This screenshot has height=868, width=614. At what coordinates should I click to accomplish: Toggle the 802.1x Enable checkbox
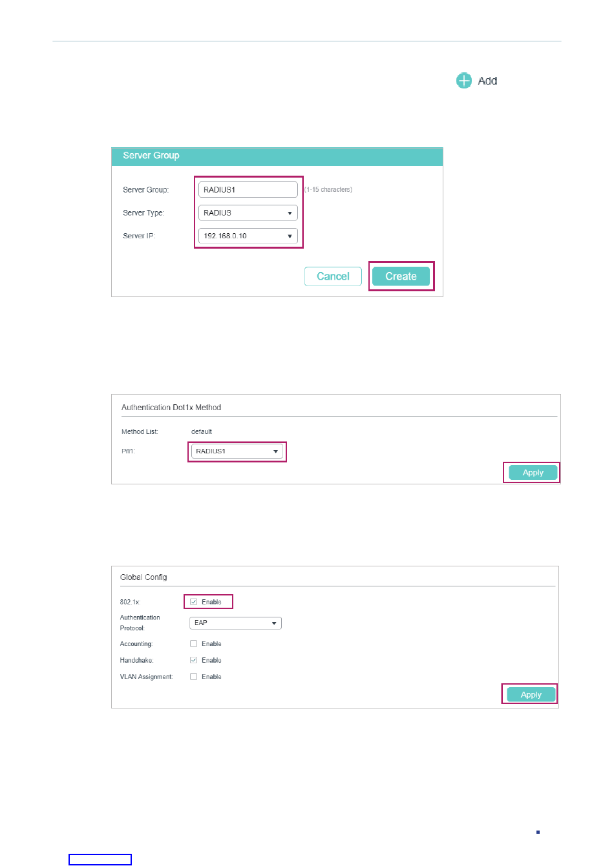click(194, 602)
